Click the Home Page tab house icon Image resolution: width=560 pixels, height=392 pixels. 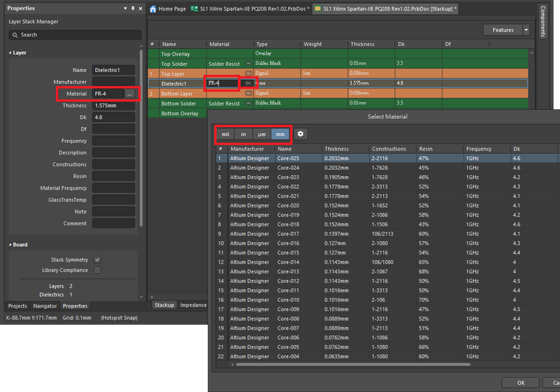[153, 9]
